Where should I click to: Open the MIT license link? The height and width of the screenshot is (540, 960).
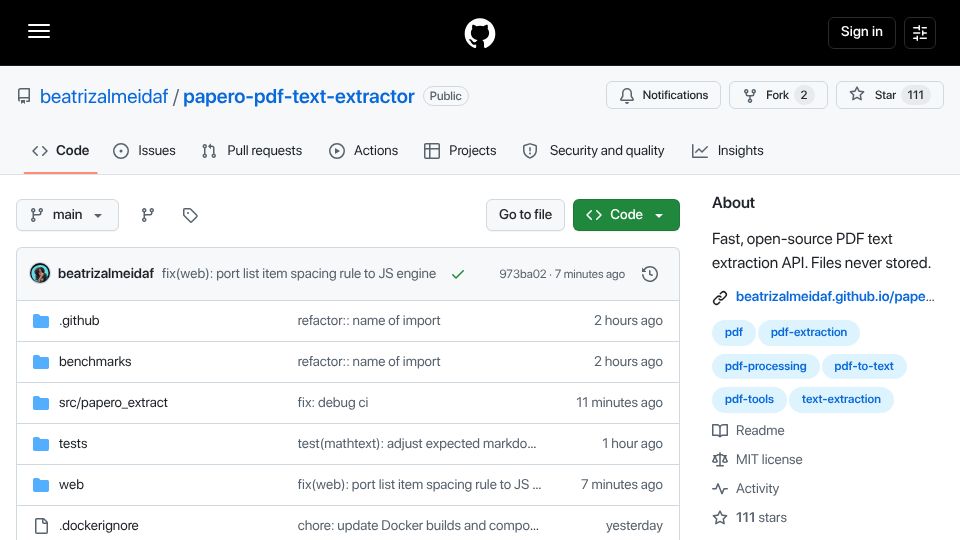(757, 459)
